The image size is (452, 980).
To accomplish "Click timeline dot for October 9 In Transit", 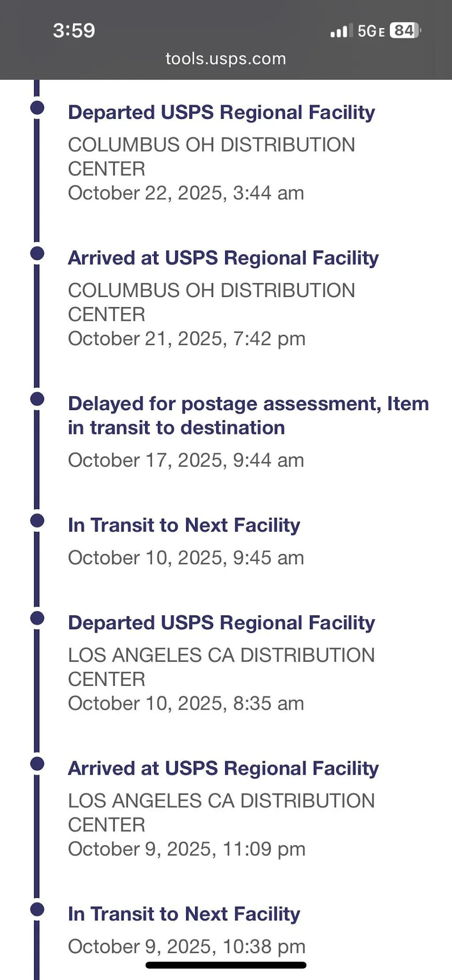I will pyautogui.click(x=38, y=909).
